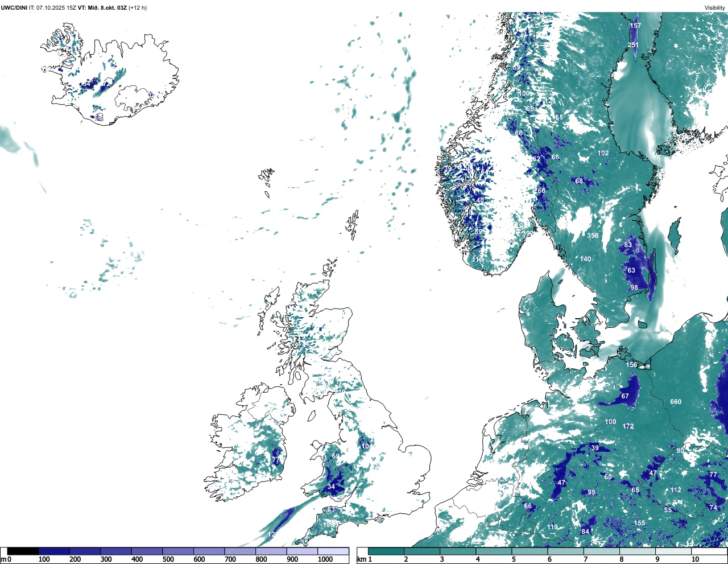This screenshot has width=728, height=564.
Task: Click the 155 value near bottom edge
Action: click(640, 523)
